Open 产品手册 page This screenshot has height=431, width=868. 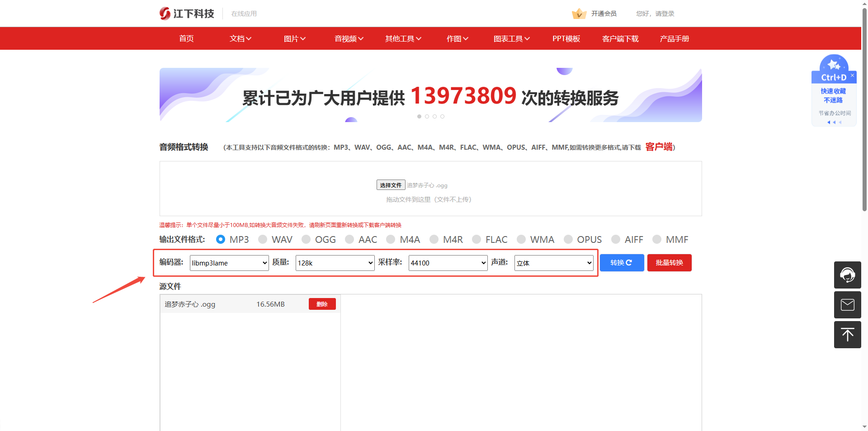click(x=675, y=39)
